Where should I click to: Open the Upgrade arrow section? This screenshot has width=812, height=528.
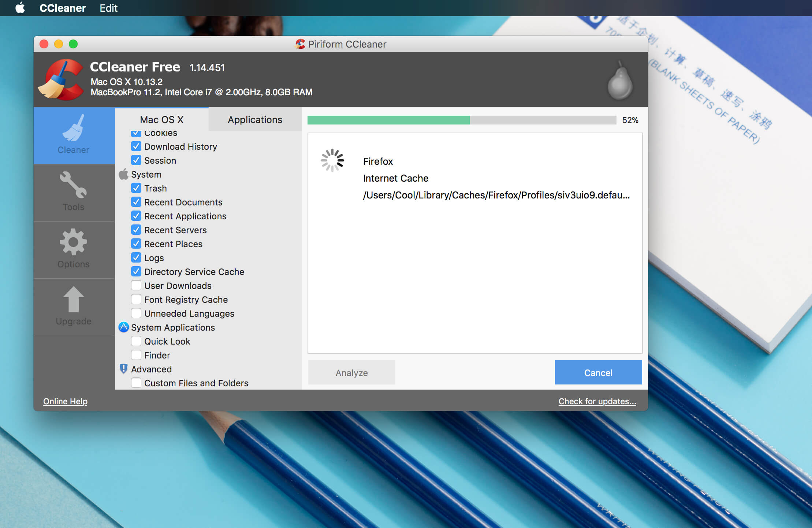[x=74, y=307]
